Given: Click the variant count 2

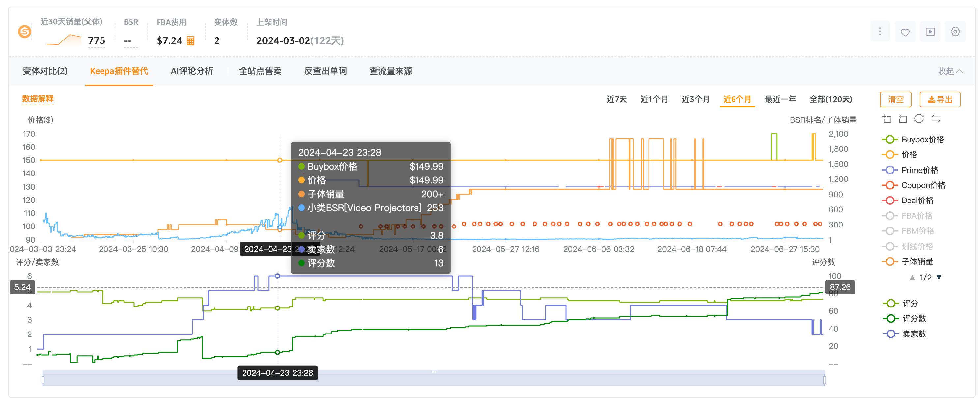Looking at the screenshot, I should (x=217, y=41).
